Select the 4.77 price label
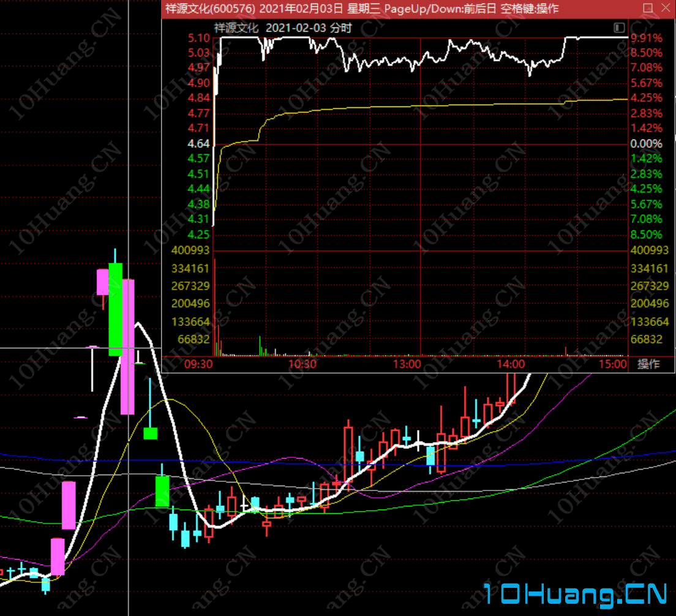676x616 pixels. (x=199, y=113)
